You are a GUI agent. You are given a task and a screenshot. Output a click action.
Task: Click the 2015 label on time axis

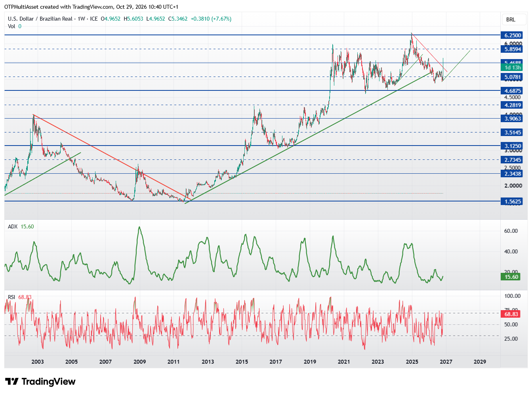click(x=242, y=362)
